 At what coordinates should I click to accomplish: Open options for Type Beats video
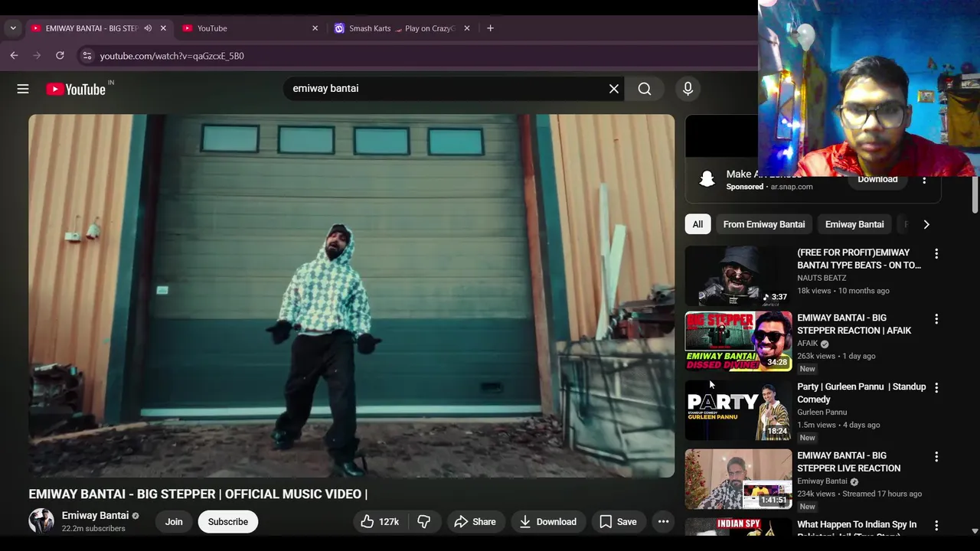point(936,254)
